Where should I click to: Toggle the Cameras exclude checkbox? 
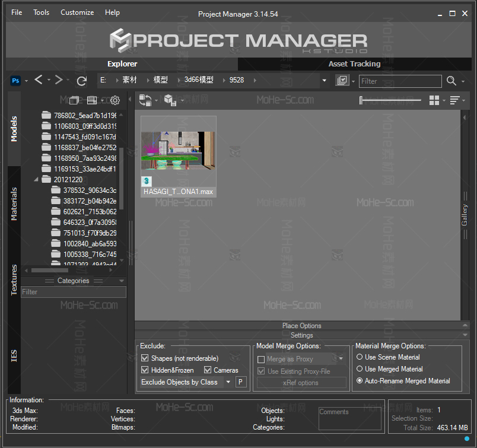208,370
